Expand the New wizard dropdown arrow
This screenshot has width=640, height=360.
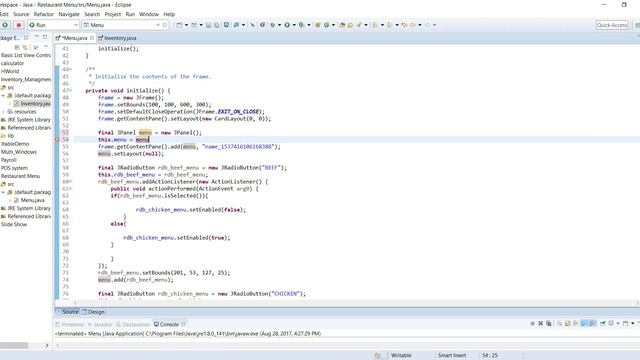pyautogui.click(x=186, y=25)
